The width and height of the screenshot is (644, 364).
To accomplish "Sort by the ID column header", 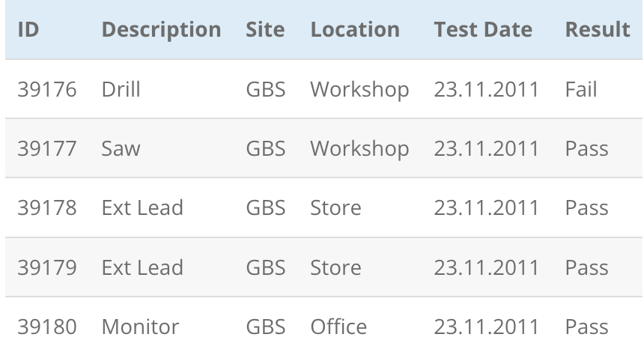I will [x=28, y=29].
